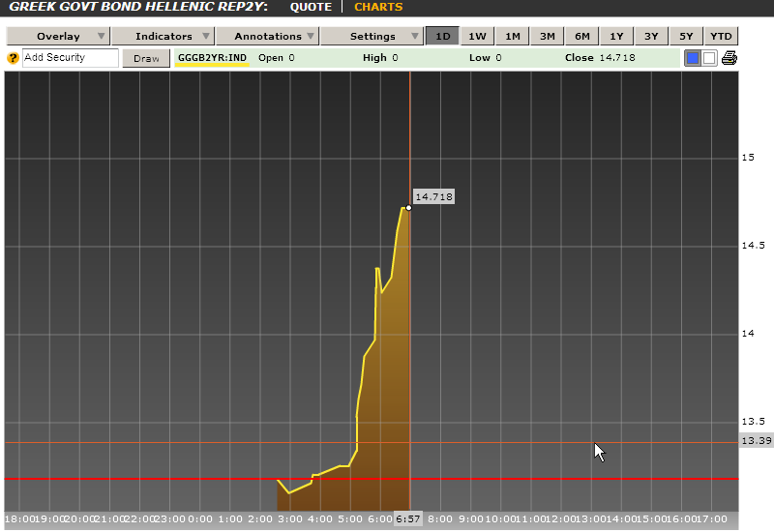Click the 14.5 y-axis label
This screenshot has width=774, height=532.
[753, 246]
